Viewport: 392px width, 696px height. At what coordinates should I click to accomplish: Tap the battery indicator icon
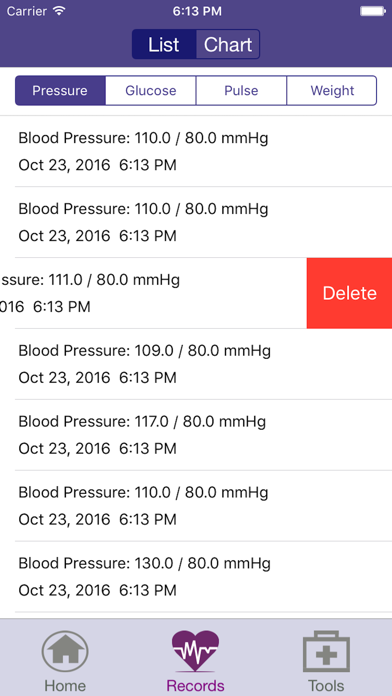pos(372,11)
